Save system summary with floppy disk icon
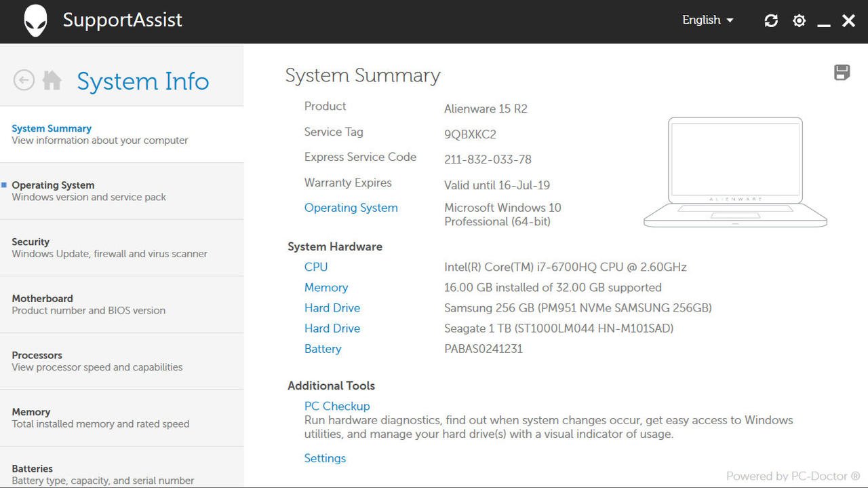Viewport: 868px width, 488px height. click(842, 73)
